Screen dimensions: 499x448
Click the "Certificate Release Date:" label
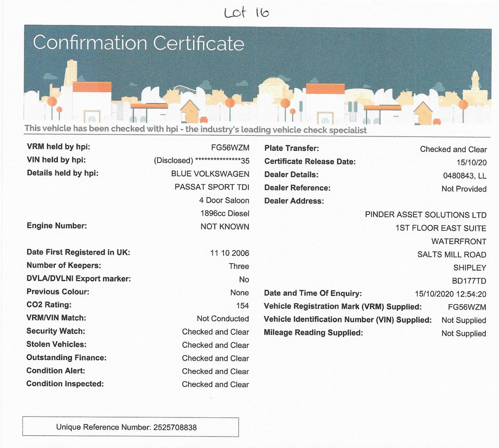tap(310, 162)
